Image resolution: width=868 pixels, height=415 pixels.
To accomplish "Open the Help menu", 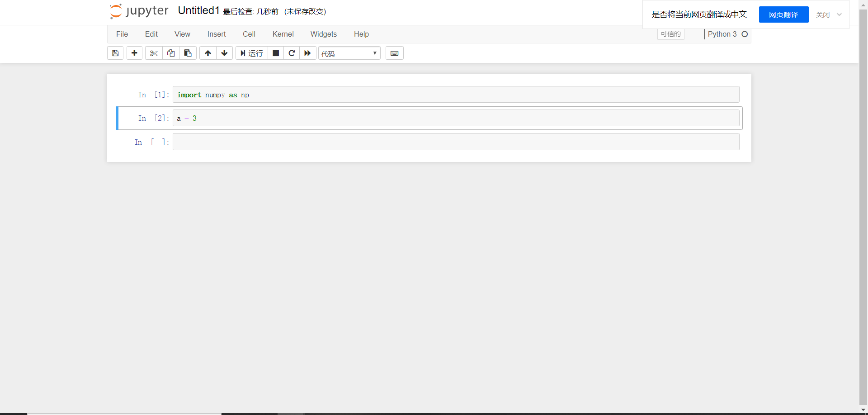I will (361, 34).
